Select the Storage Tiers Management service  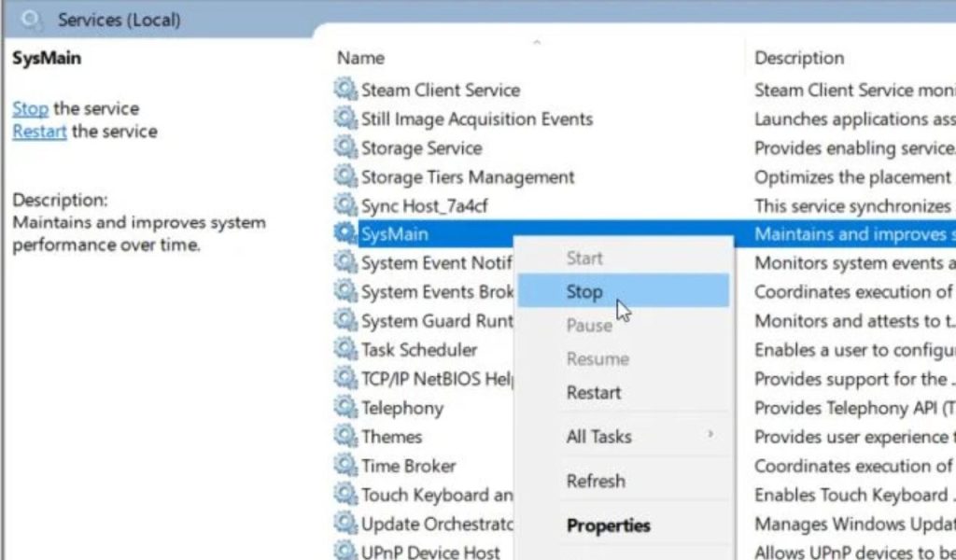(468, 177)
